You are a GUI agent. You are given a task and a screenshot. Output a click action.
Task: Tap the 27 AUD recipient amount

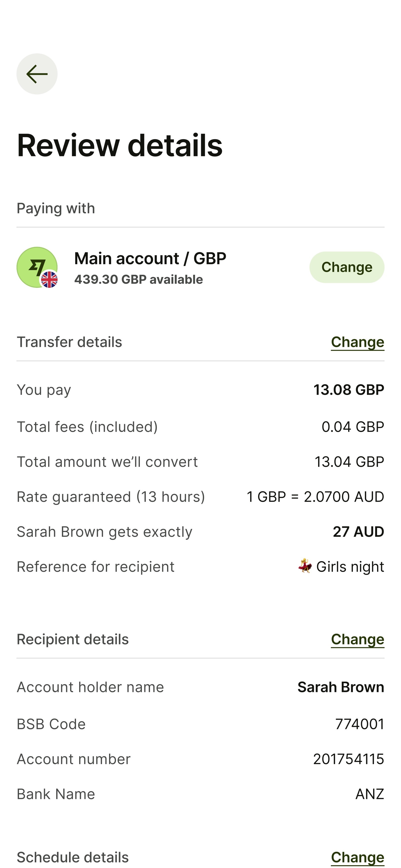[358, 532]
